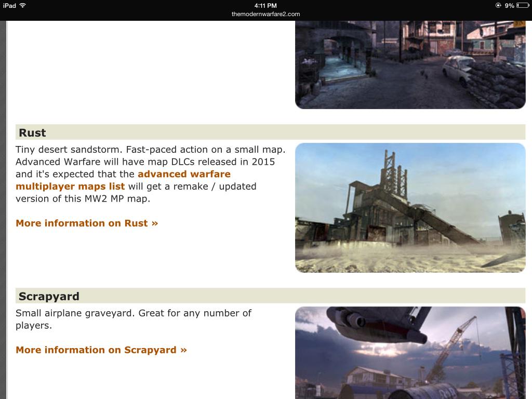The image size is (532, 399).
Task: Click the Rust map screenshot
Action: point(410,208)
